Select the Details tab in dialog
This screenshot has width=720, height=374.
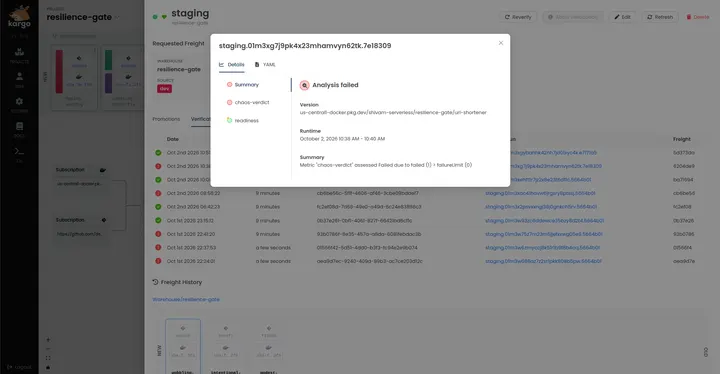232,65
